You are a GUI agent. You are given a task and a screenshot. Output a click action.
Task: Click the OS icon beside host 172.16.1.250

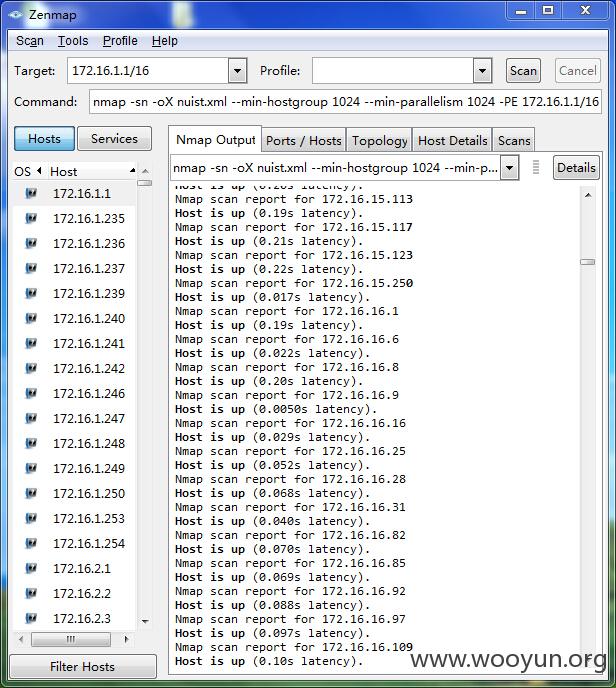coord(31,493)
